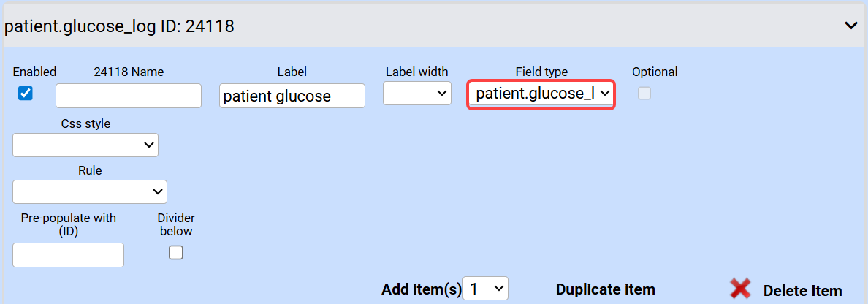Open the Label width dropdown

[x=417, y=93]
